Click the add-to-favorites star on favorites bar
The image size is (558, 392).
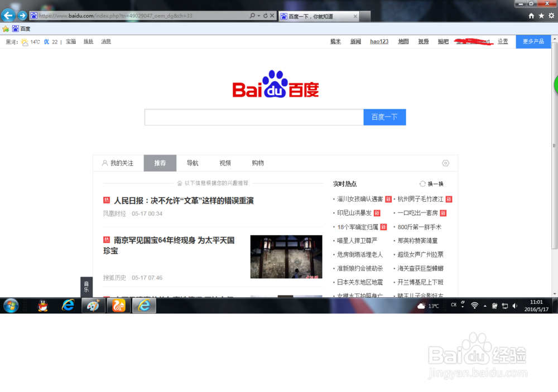click(6, 29)
